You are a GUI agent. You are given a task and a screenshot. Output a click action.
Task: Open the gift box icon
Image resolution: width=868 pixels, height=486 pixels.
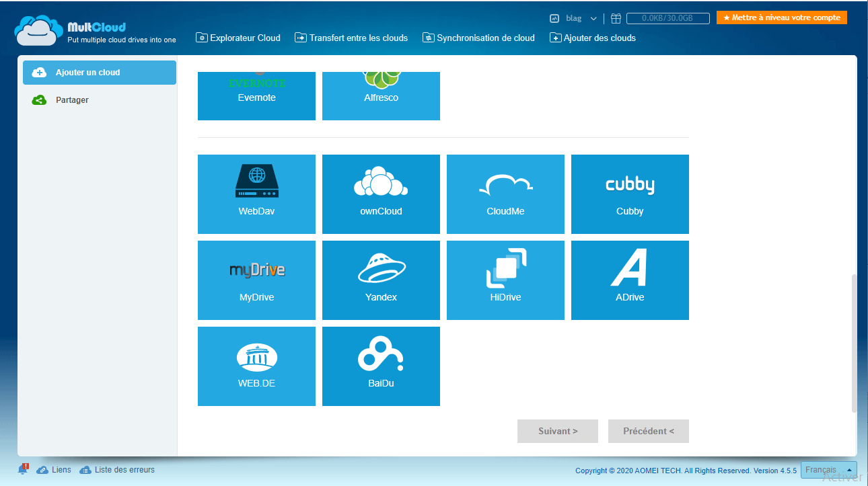(616, 19)
